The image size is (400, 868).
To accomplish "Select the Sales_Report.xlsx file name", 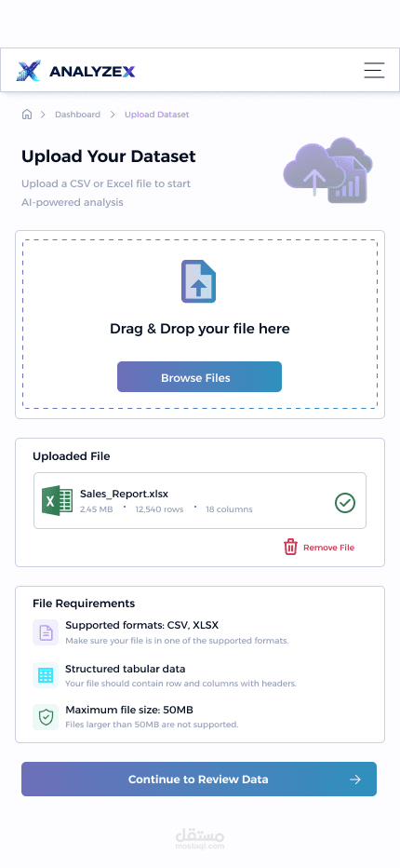I will point(124,494).
